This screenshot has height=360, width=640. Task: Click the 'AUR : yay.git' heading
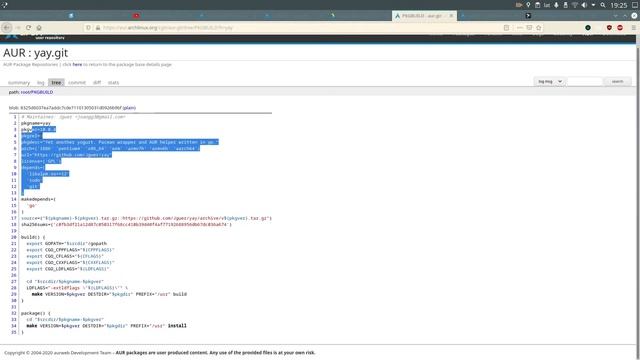(36, 53)
